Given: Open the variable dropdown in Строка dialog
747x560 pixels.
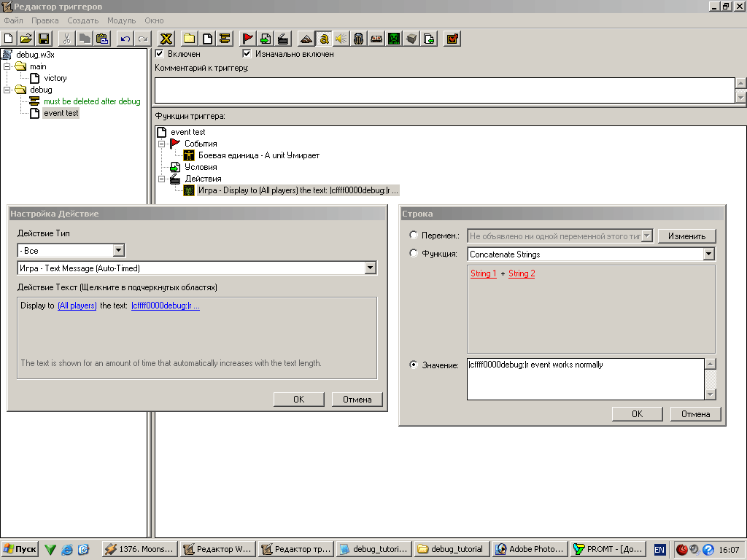Looking at the screenshot, I should coord(646,236).
